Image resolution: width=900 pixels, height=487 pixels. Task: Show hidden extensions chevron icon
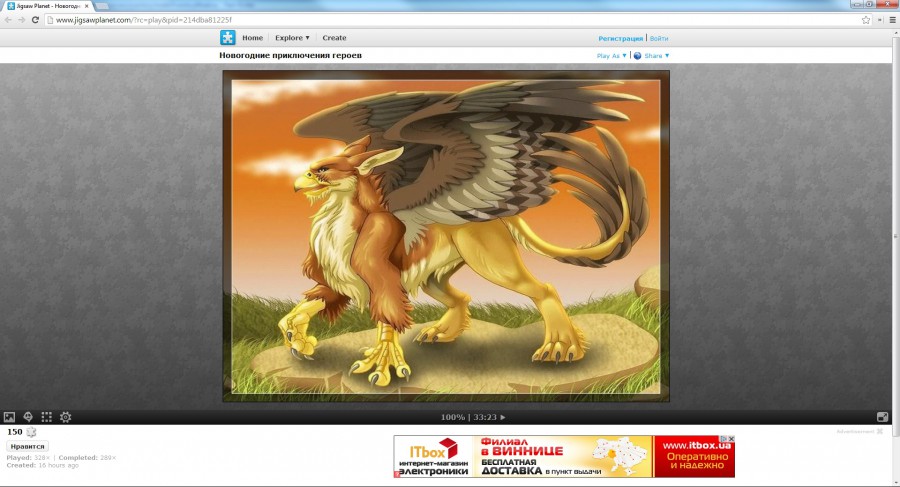(x=880, y=20)
